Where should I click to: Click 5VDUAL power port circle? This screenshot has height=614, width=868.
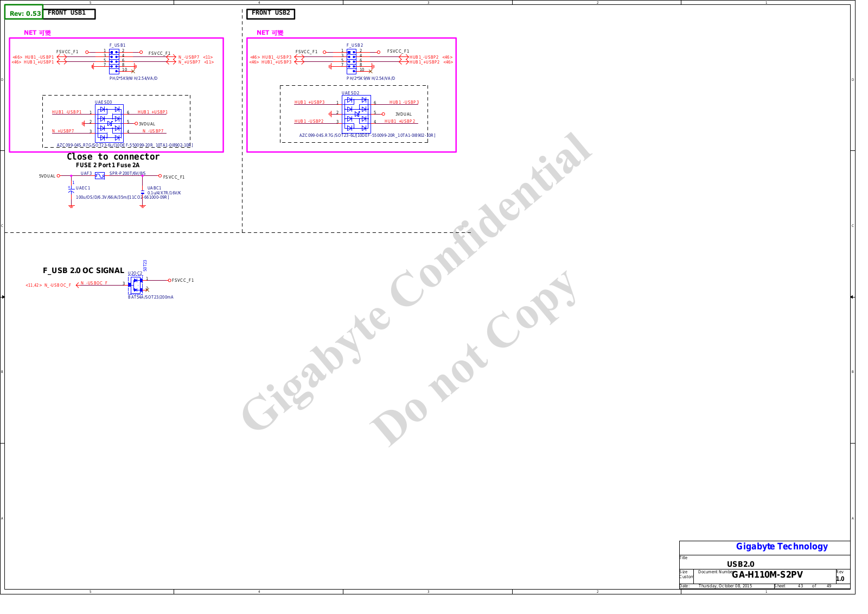pos(59,176)
